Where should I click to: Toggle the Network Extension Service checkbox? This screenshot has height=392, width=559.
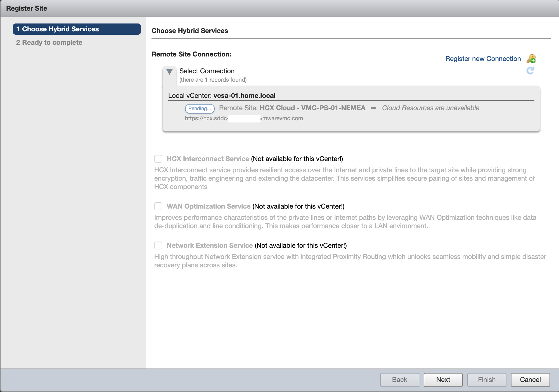[x=158, y=245]
